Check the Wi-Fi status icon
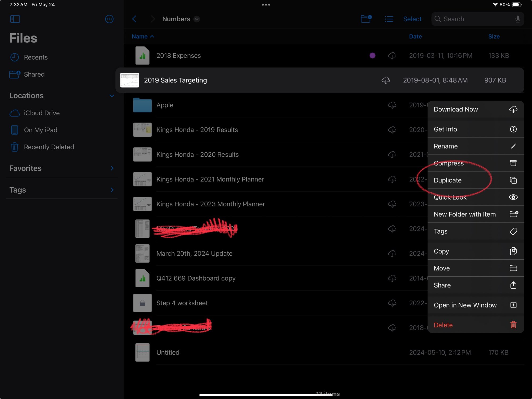The height and width of the screenshot is (399, 532). click(x=495, y=5)
